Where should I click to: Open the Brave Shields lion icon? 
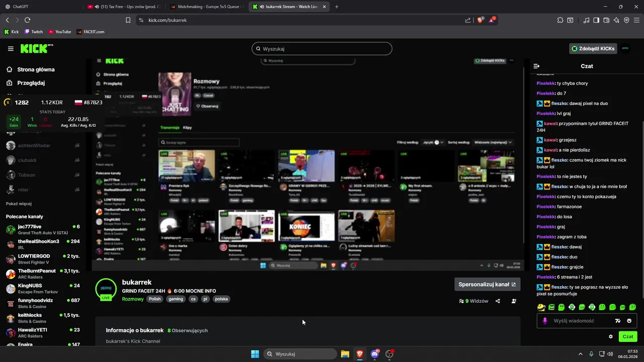480,20
